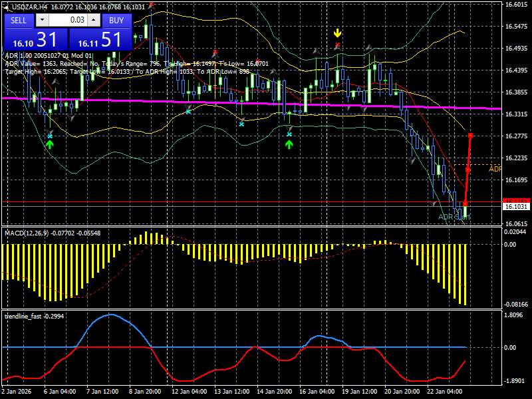Click price scale value 16.3315
This screenshot has height=399, width=532.
[516, 114]
